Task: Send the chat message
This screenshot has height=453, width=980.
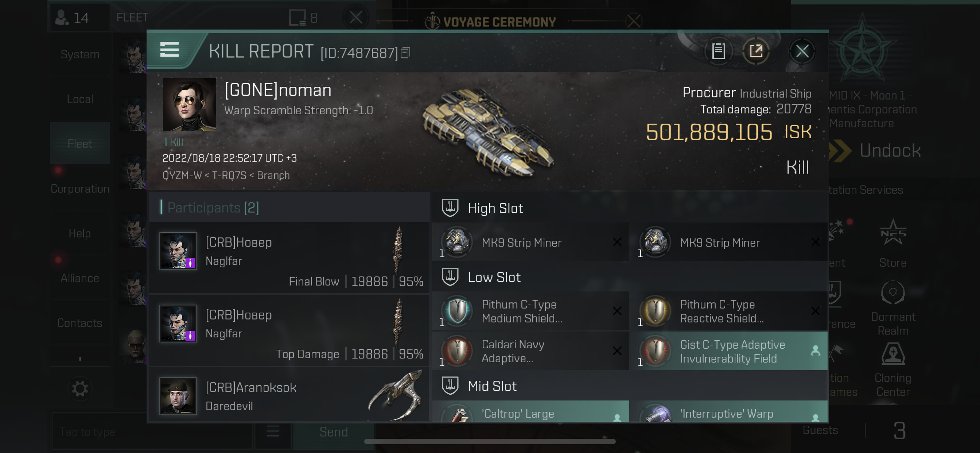Action: (x=333, y=432)
